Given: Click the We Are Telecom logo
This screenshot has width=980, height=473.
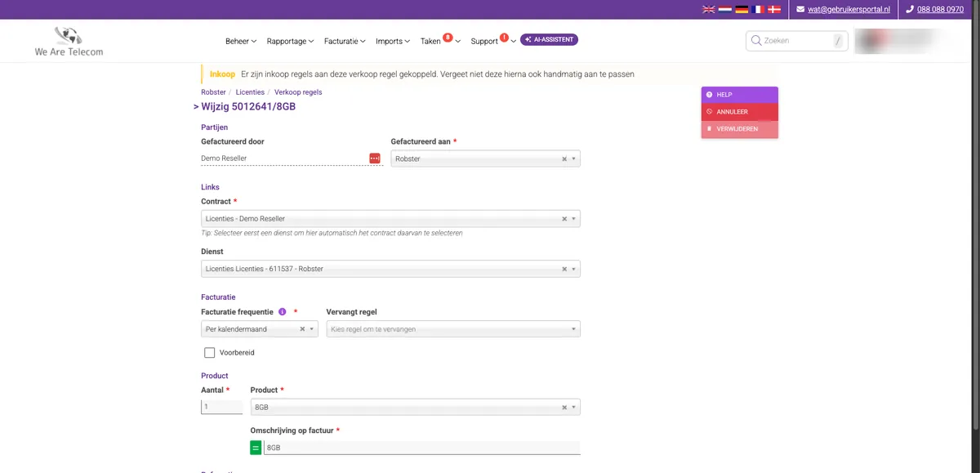Looking at the screenshot, I should click(x=69, y=41).
